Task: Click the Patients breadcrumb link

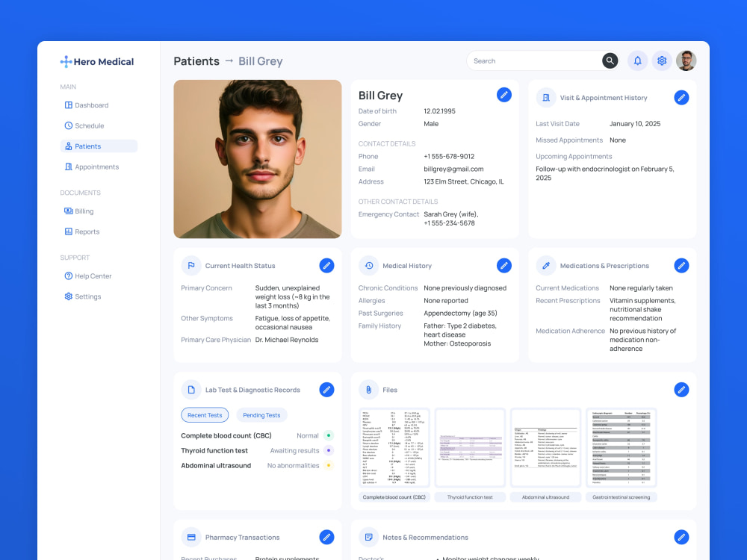Action: [196, 61]
